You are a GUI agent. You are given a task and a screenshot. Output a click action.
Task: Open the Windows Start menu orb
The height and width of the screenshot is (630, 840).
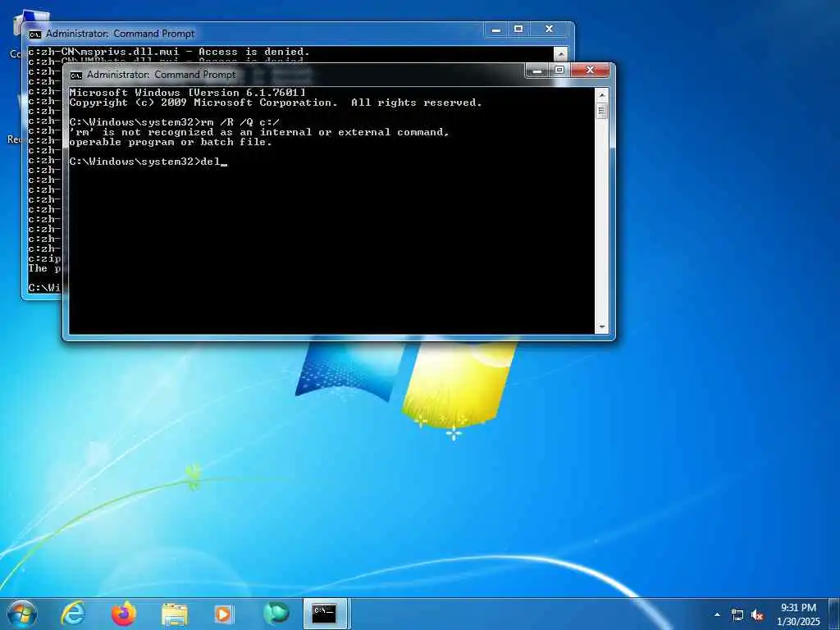tap(22, 614)
